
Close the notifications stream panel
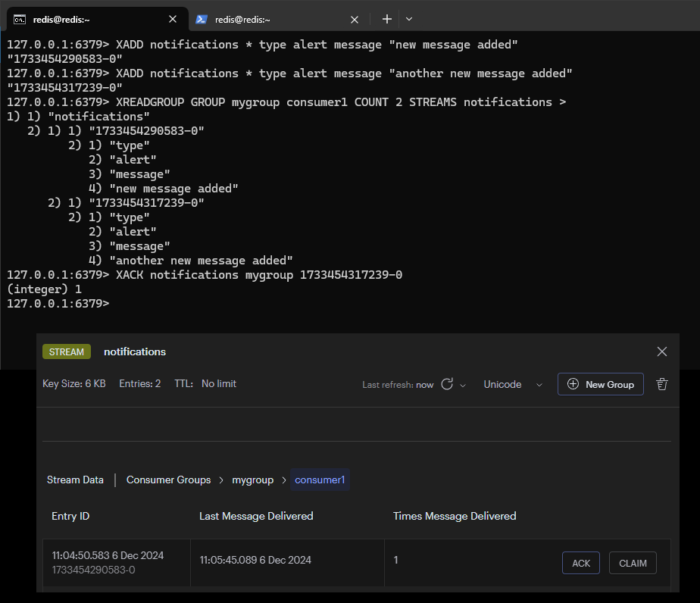point(662,351)
